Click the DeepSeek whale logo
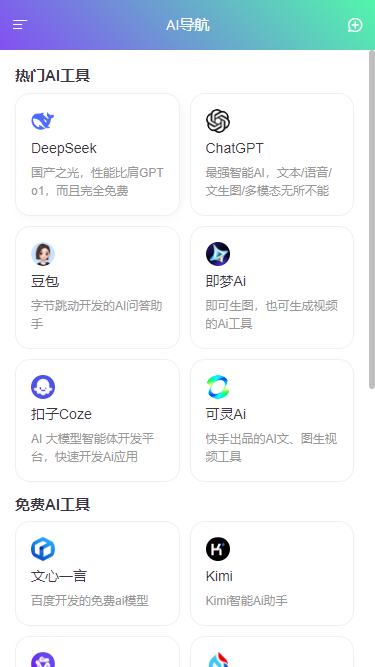375x667 pixels. click(43, 121)
